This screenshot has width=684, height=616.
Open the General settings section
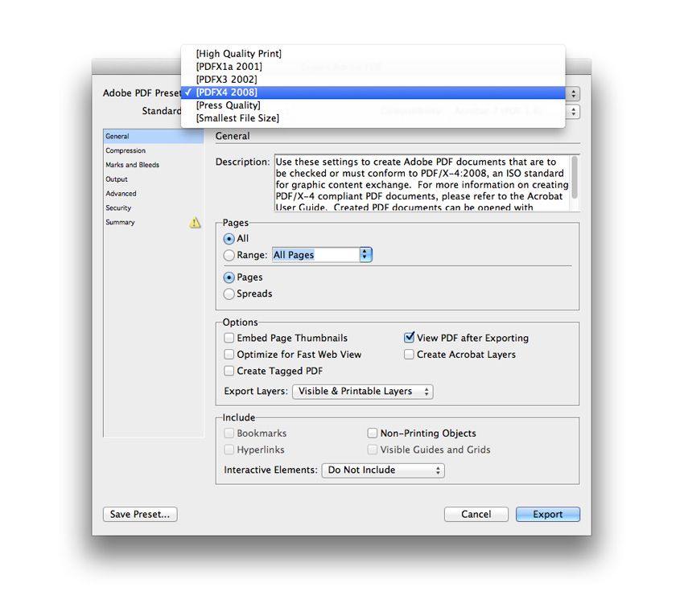click(x=153, y=137)
